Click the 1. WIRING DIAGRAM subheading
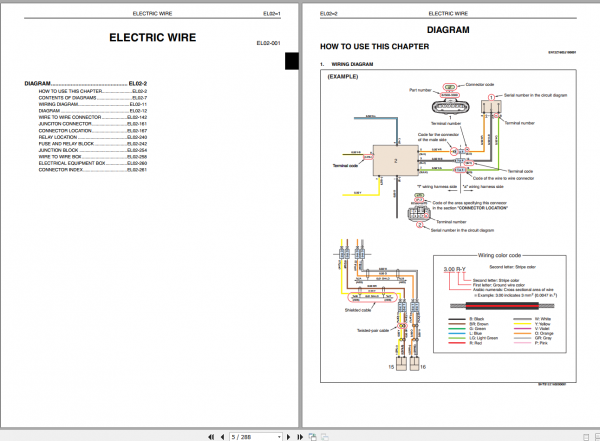 click(347, 64)
